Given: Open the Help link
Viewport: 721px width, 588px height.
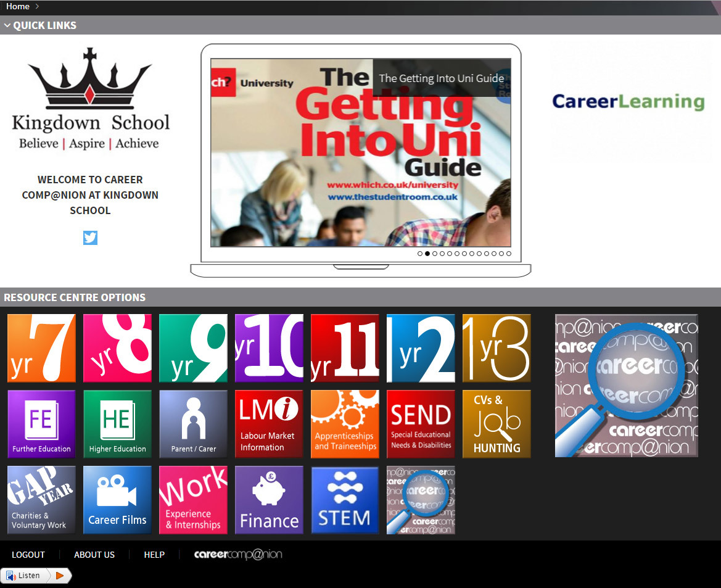Looking at the screenshot, I should tap(154, 555).
